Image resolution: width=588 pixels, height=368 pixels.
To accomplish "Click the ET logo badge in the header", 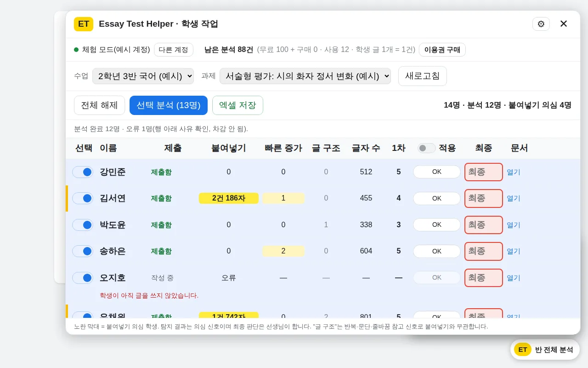I will coord(84,24).
